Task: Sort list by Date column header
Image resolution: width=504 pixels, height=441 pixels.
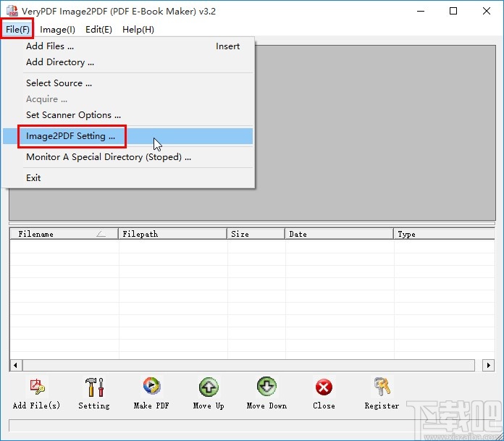Action: 339,234
